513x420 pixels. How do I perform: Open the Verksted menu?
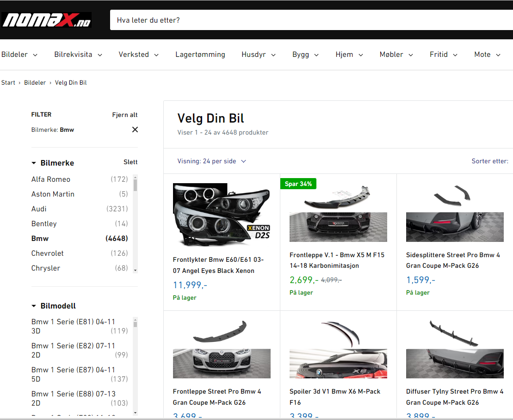pyautogui.click(x=139, y=55)
